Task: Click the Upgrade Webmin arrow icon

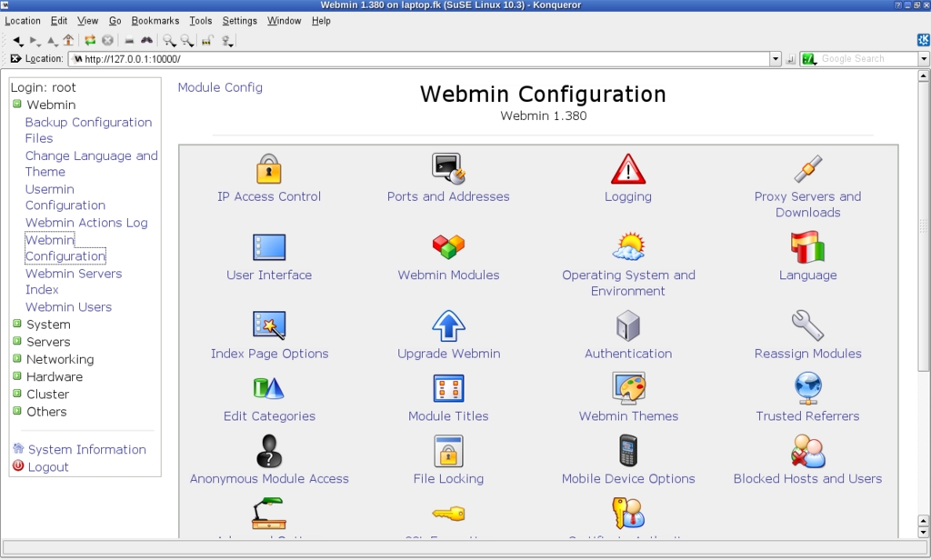Action: click(448, 325)
